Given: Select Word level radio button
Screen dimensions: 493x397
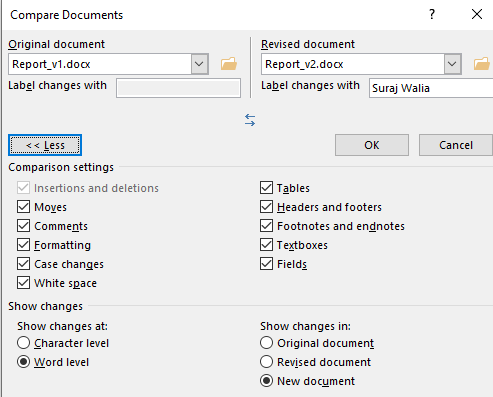Looking at the screenshot, I should 23,362.
